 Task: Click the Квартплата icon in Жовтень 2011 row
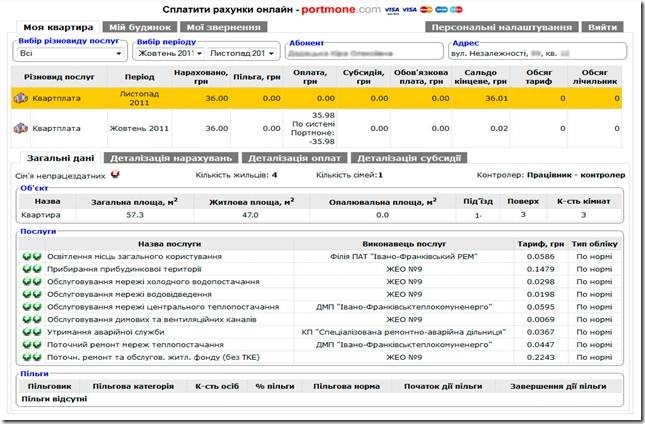[x=20, y=128]
